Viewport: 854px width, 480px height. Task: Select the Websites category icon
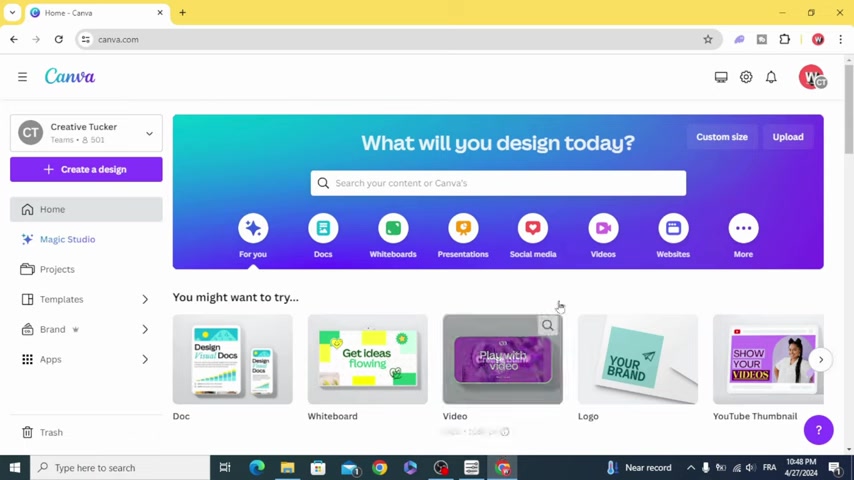coord(673,228)
